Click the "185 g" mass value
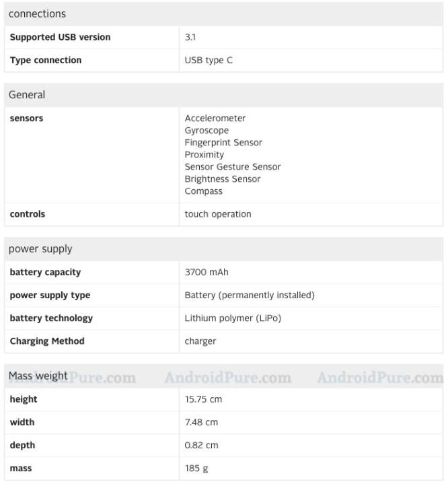448x486 pixels. pyautogui.click(x=197, y=468)
